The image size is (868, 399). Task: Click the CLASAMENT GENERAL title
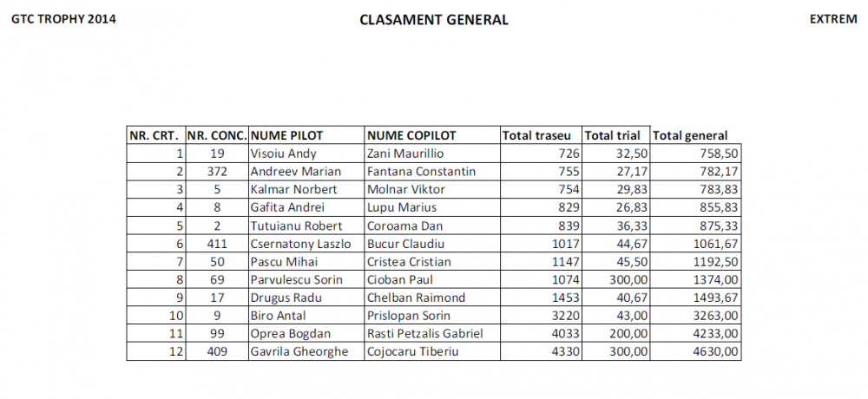[434, 20]
